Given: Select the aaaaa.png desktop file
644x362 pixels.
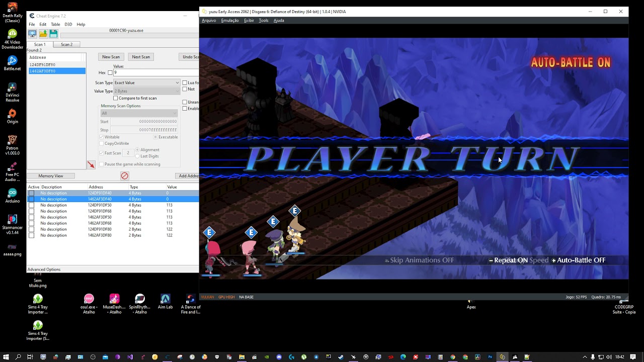Looking at the screenshot, I should coord(13,249).
